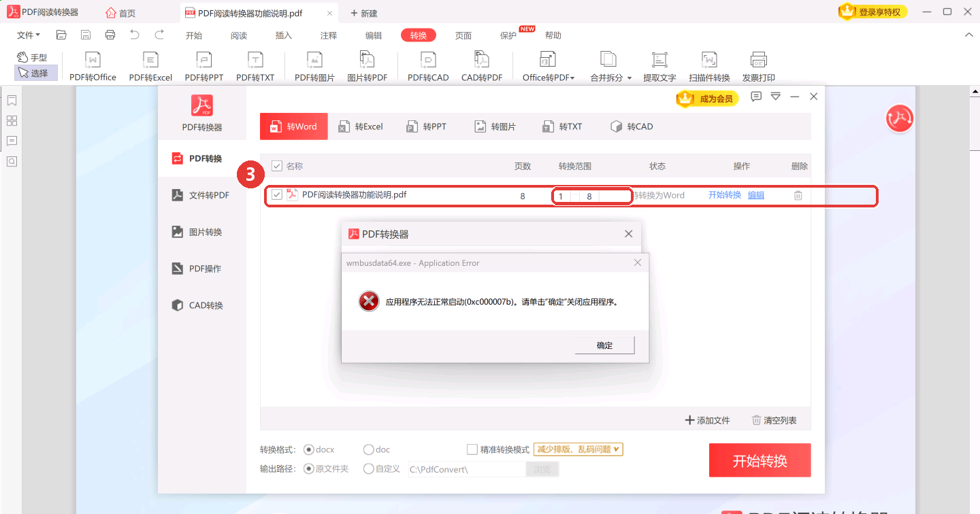Image resolution: width=980 pixels, height=514 pixels.
Task: Open the bookmark panel in left sidebar
Action: [x=12, y=101]
